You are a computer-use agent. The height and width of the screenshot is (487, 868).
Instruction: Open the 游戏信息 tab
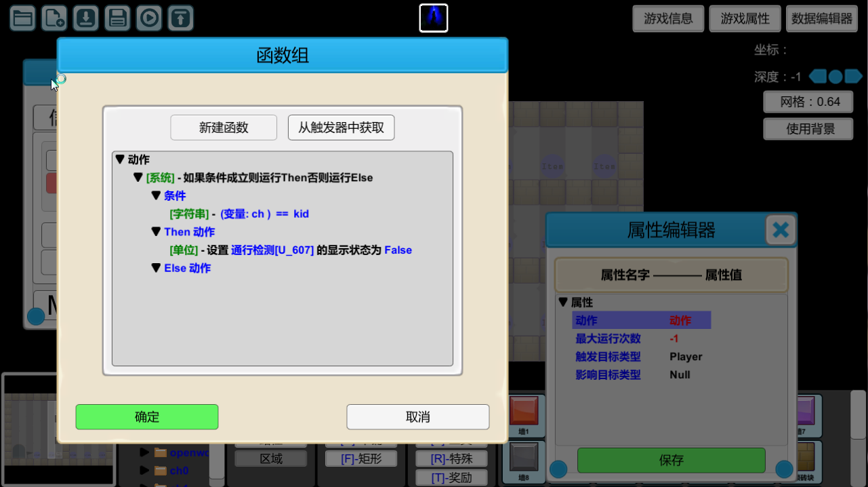(x=669, y=19)
